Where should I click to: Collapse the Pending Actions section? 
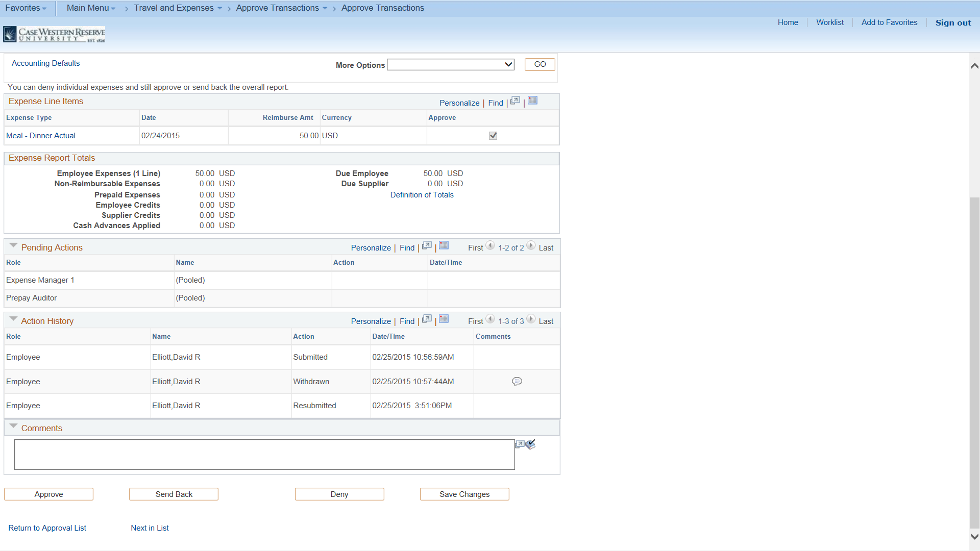13,245
